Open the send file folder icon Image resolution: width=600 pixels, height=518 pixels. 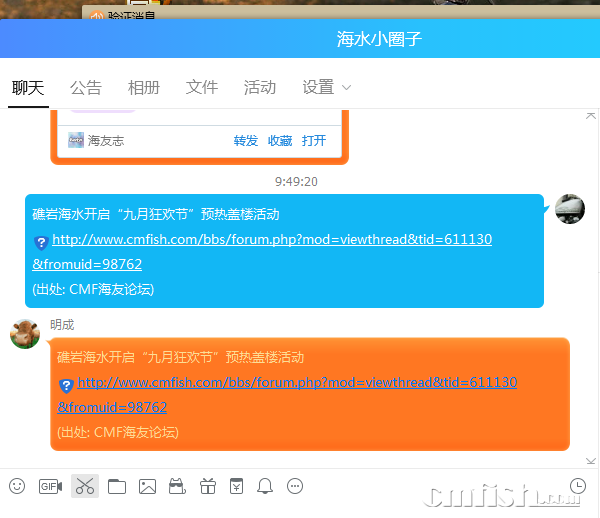tap(117, 486)
